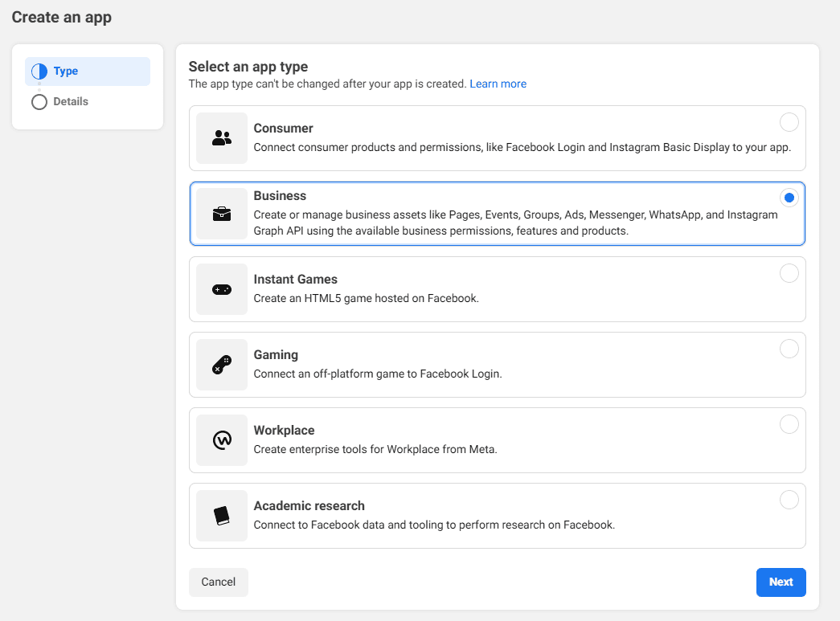Click the Instant Games controller icon

pyautogui.click(x=222, y=289)
